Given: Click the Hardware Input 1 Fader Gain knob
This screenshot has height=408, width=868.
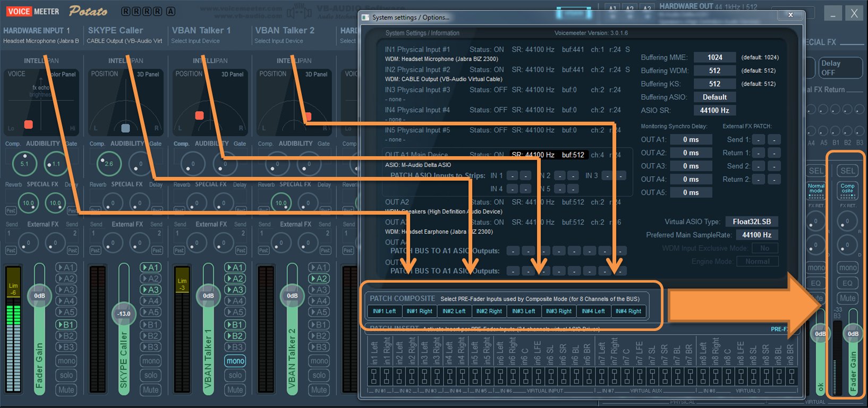Looking at the screenshot, I should pos(40,295).
